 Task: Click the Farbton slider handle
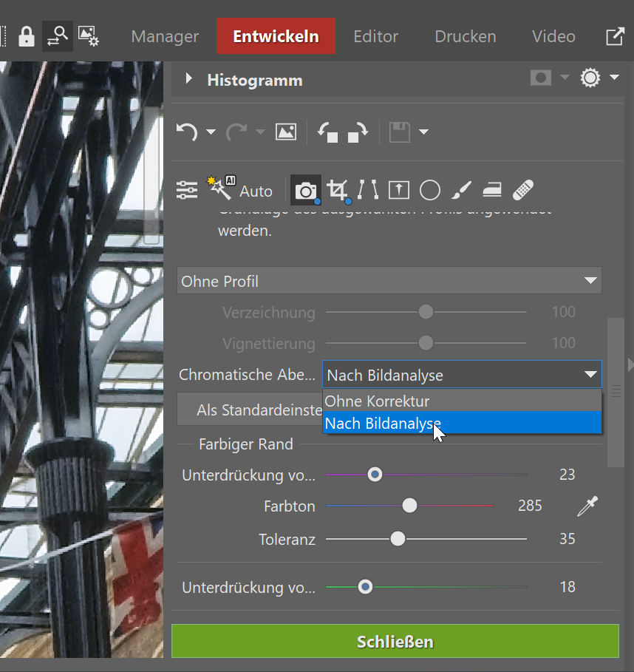pos(409,506)
